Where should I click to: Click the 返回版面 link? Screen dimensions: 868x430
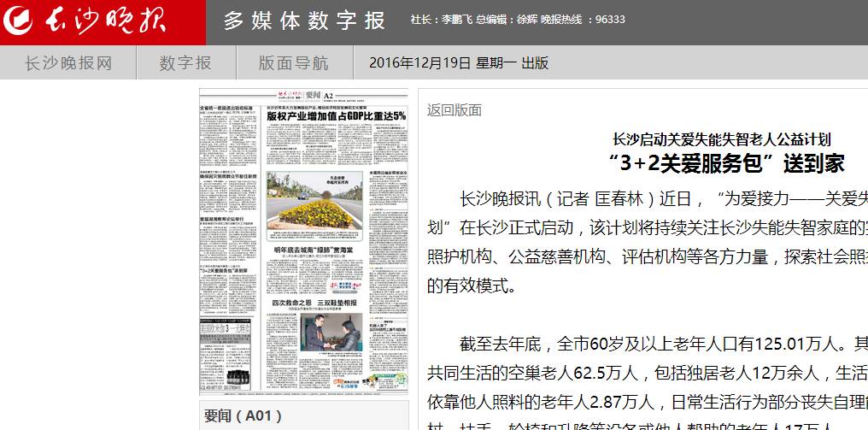click(455, 110)
